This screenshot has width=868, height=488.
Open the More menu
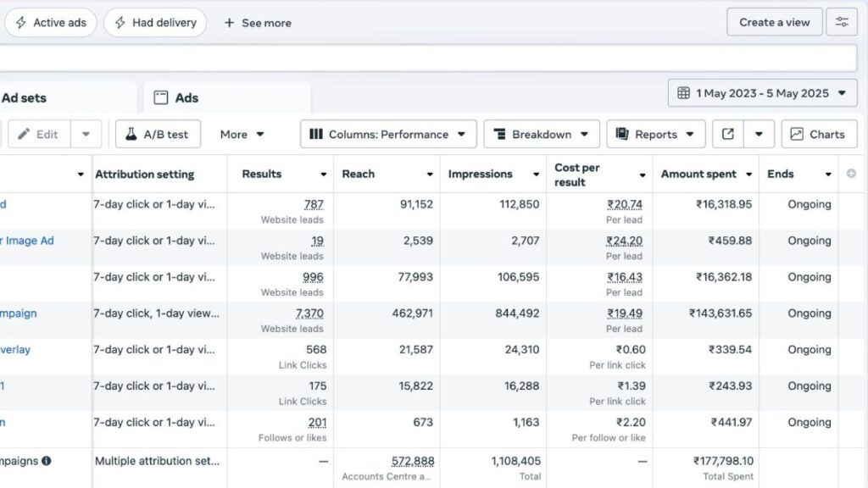tap(242, 134)
